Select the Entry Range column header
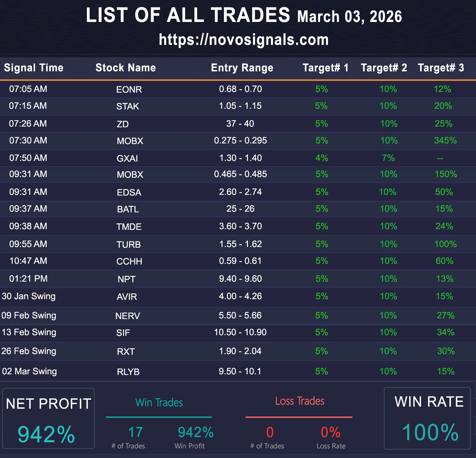Screen dimensions: 476x458 pyautogui.click(x=242, y=68)
